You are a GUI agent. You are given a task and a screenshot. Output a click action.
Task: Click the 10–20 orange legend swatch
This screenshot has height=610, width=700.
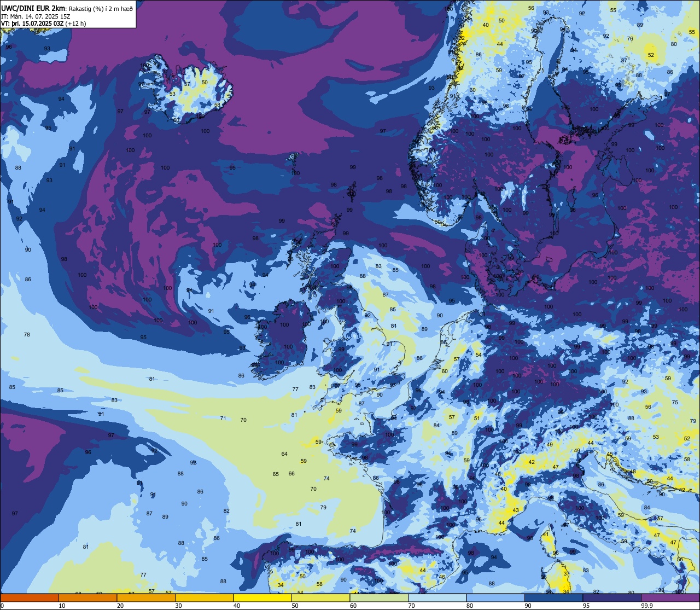[x=87, y=597]
